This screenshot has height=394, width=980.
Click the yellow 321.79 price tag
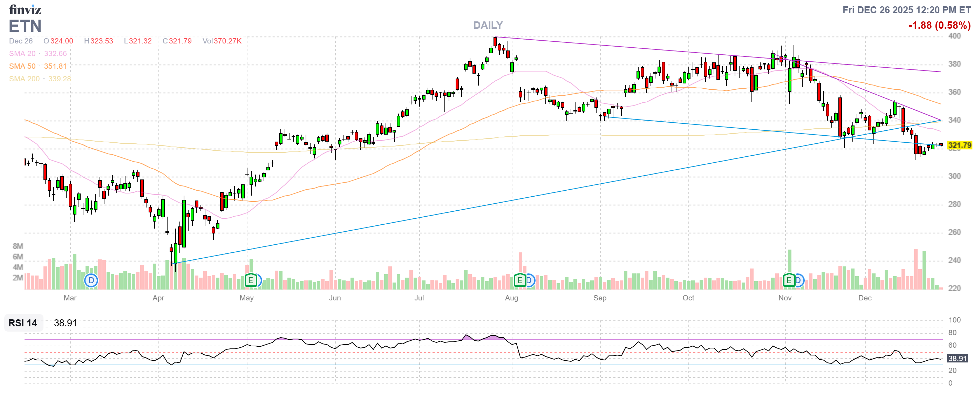point(959,145)
